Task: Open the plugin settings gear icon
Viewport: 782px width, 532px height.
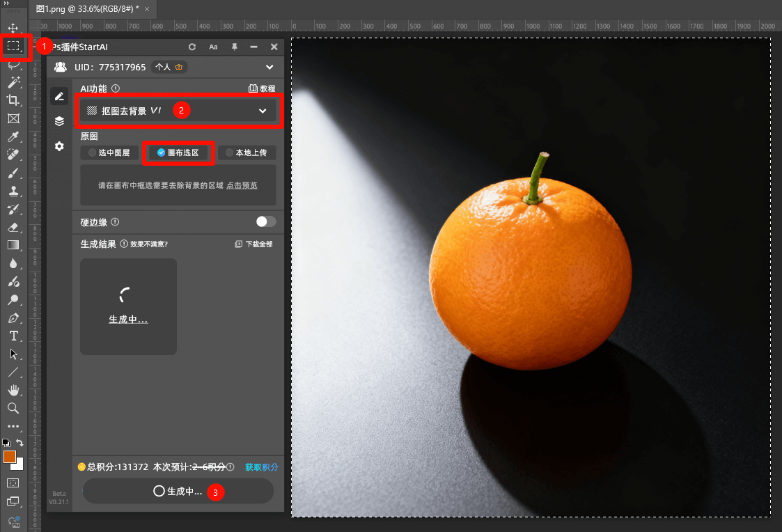Action: click(x=59, y=146)
